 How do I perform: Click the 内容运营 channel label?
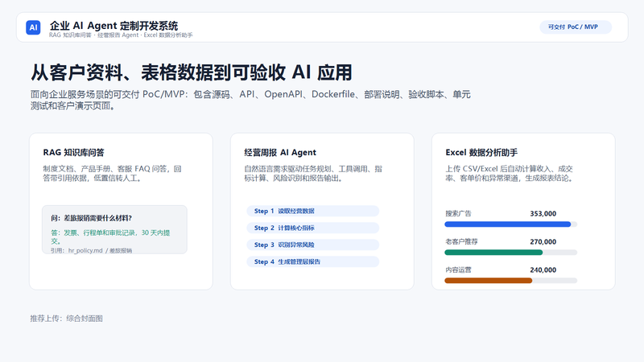(458, 269)
